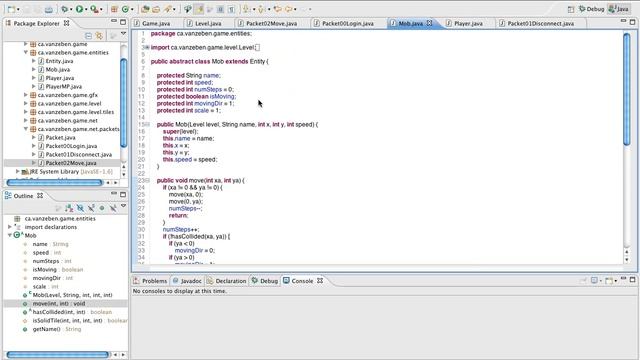The width and height of the screenshot is (640, 360).
Task: Expand the ca.vanzeben.game.gfx package
Action: click(x=26, y=95)
